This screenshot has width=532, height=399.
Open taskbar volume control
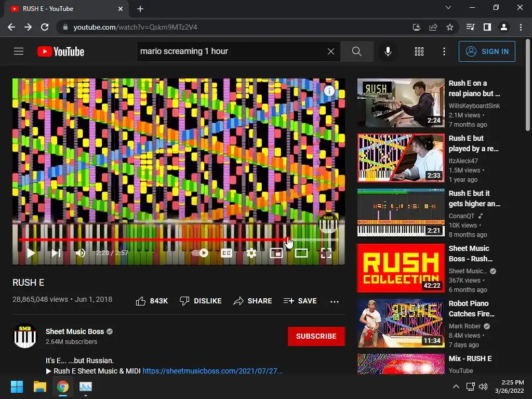483,387
